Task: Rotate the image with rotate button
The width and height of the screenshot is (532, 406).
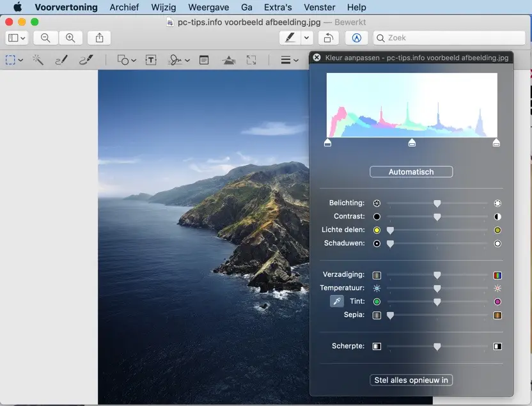Action: click(x=329, y=38)
